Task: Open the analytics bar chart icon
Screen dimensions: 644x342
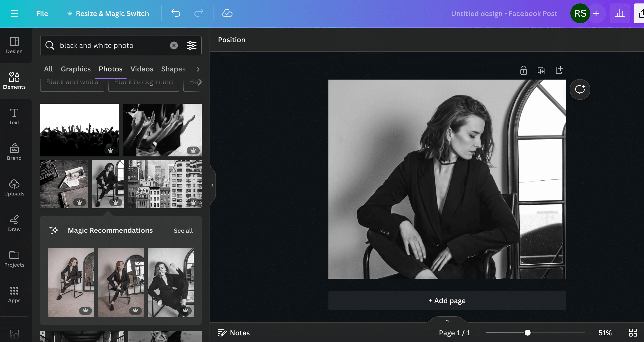Action: coord(620,14)
